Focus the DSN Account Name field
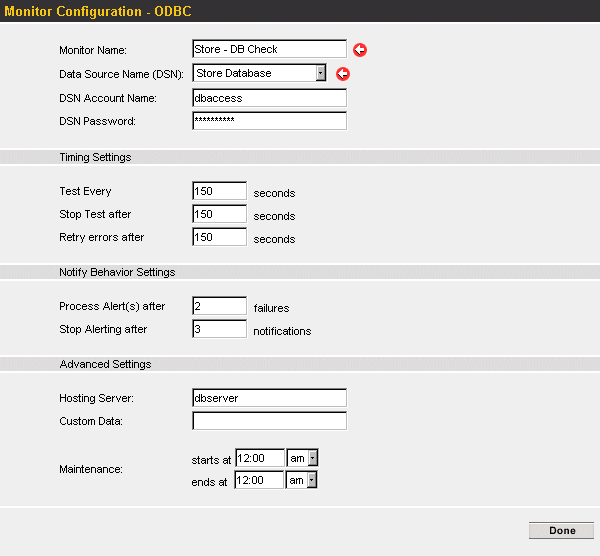This screenshot has height=556, width=600. click(x=269, y=98)
